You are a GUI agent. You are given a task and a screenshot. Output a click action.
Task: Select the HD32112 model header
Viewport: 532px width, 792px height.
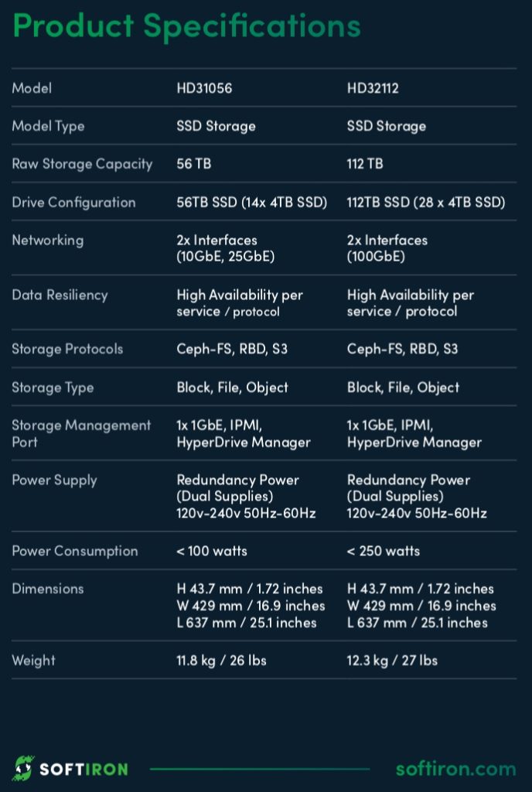373,88
